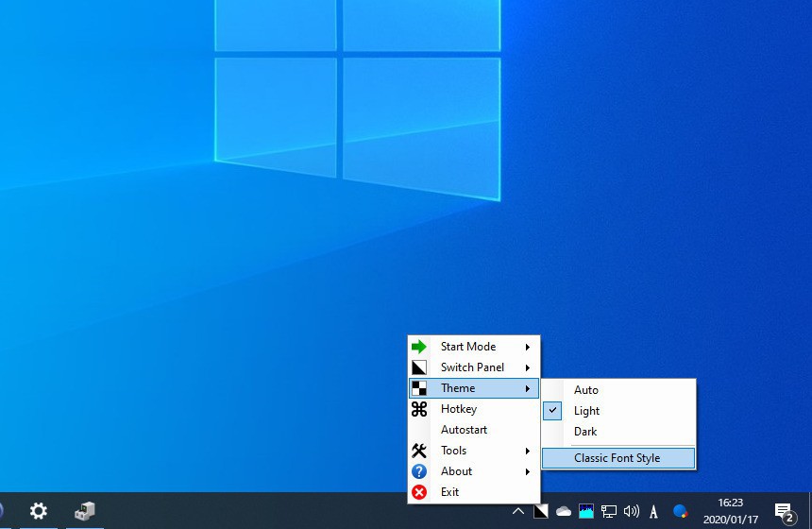Click the red X Exit icon
Viewport: 812px width, 529px height.
(419, 492)
